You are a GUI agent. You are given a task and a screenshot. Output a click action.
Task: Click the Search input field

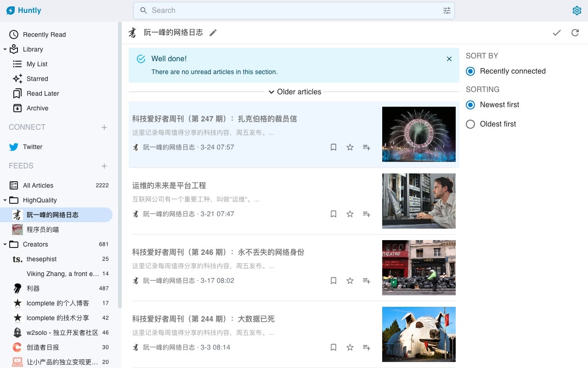(294, 11)
